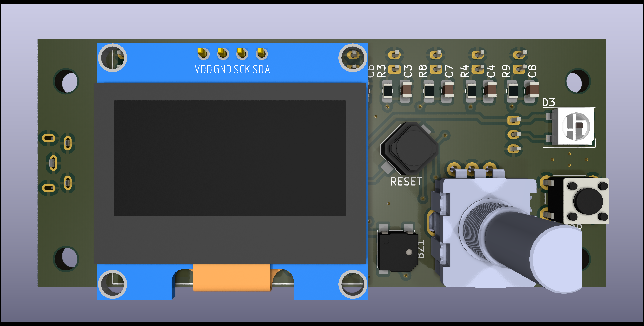This screenshot has height=326, width=644.
Task: Click the R3 resistor component
Action: [388, 91]
